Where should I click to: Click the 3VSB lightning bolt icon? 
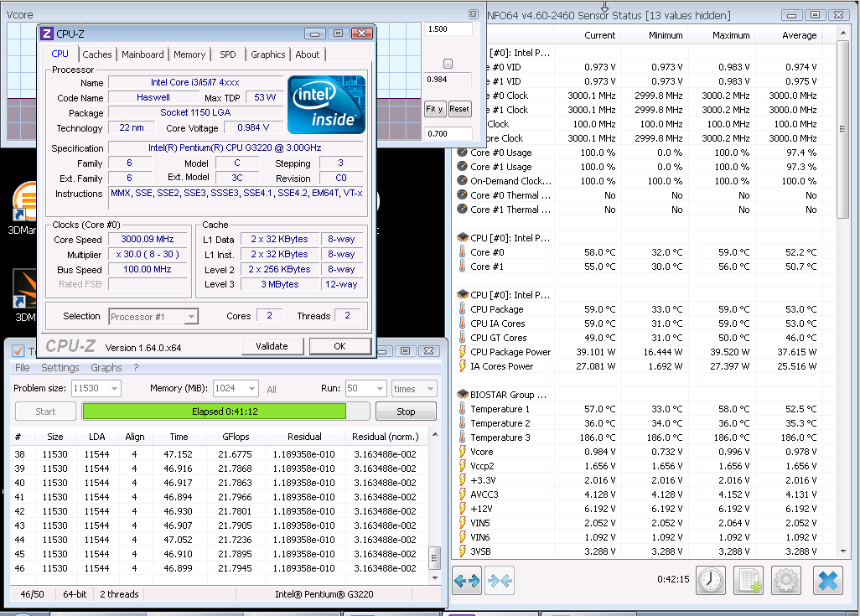(x=463, y=551)
